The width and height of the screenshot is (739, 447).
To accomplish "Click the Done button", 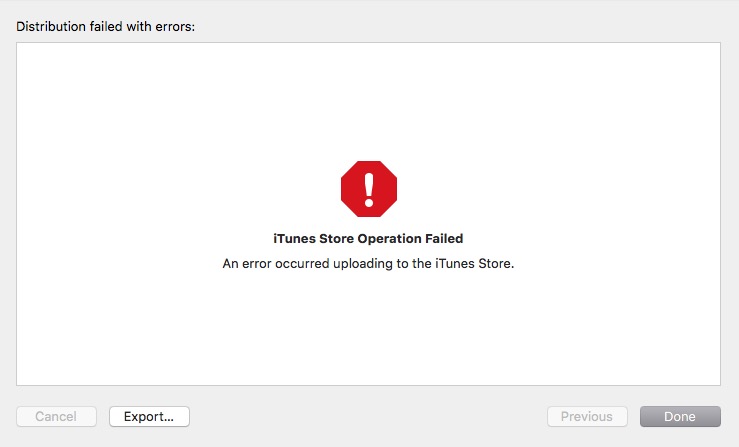I will (680, 416).
